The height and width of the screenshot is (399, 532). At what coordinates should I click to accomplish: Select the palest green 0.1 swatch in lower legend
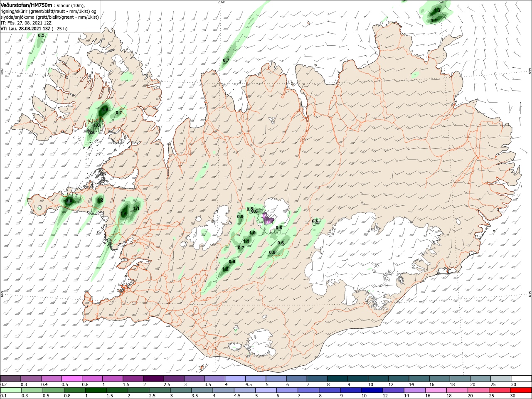[x=11, y=390]
